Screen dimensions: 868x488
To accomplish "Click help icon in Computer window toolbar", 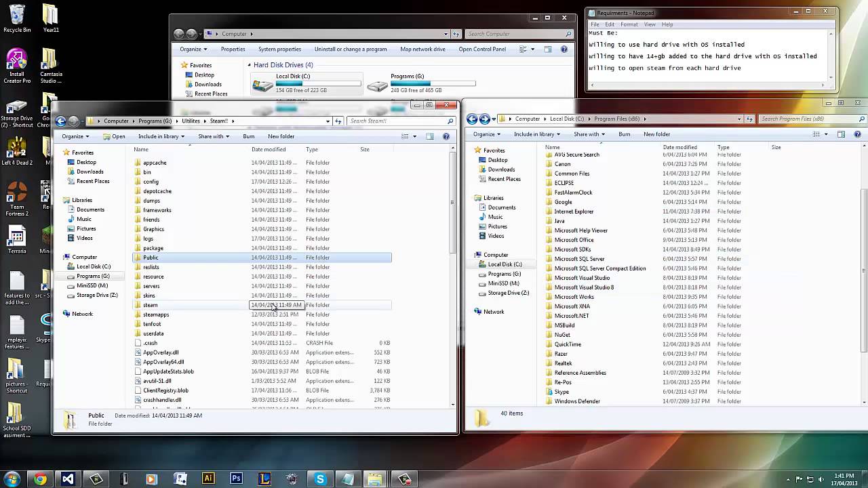I will point(564,49).
